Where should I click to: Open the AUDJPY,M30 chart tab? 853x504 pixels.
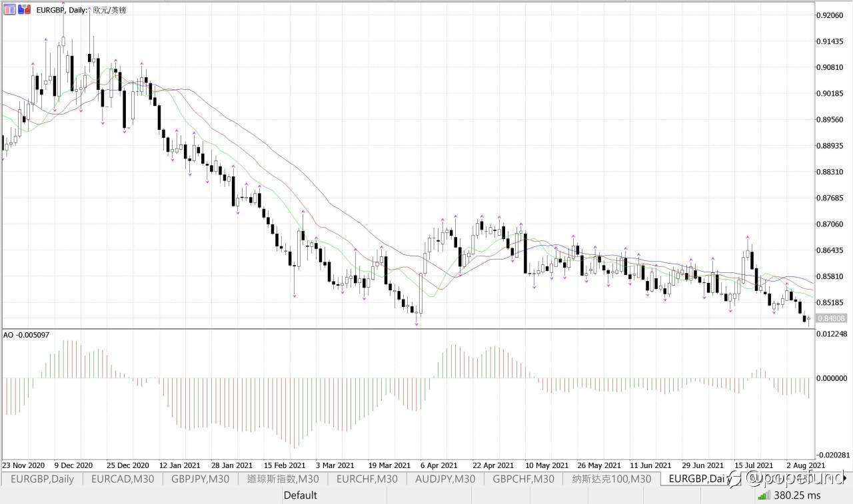(445, 479)
